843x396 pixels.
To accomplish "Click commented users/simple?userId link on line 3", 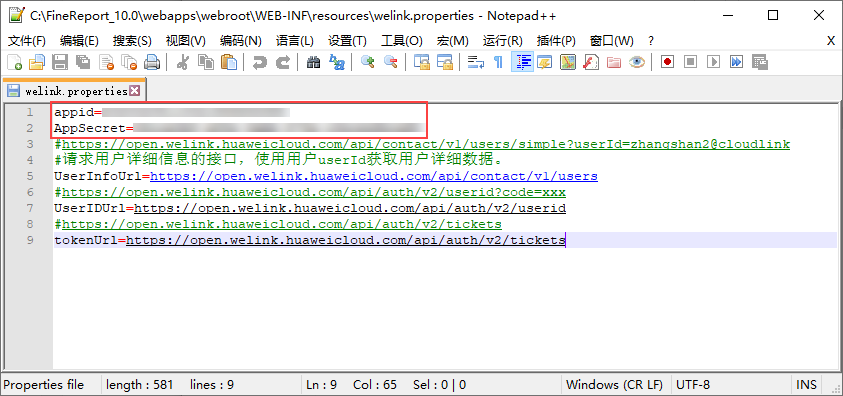I will pos(425,145).
